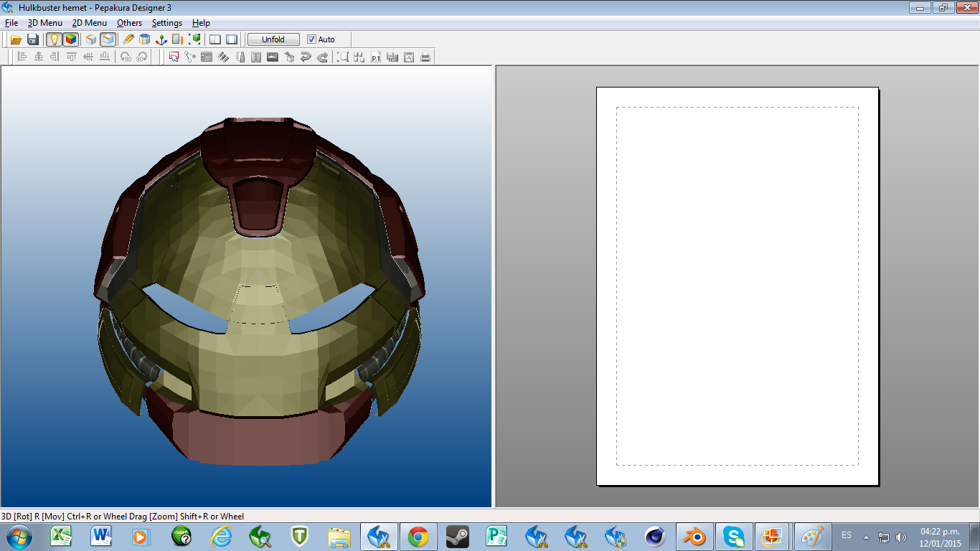Click the Windows Start button

point(19,536)
